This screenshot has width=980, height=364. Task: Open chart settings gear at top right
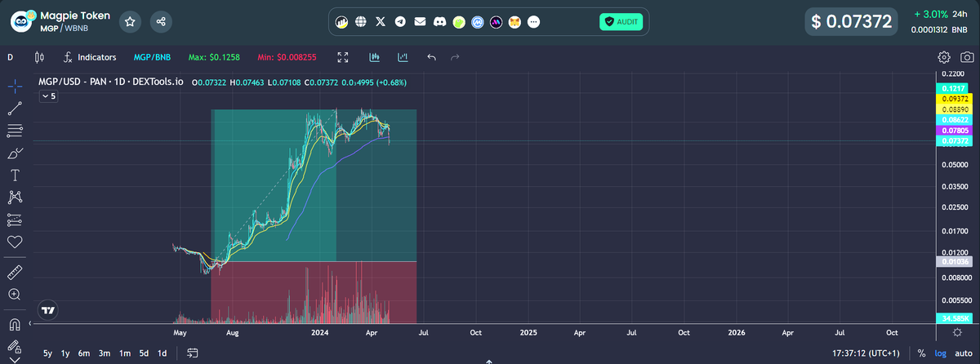point(944,57)
